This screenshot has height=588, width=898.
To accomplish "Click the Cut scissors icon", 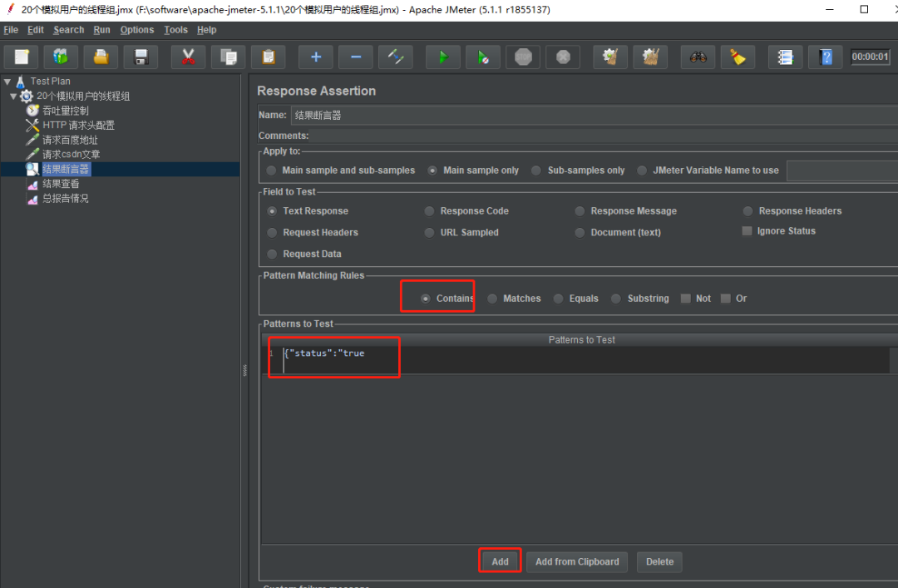I will coord(188,57).
